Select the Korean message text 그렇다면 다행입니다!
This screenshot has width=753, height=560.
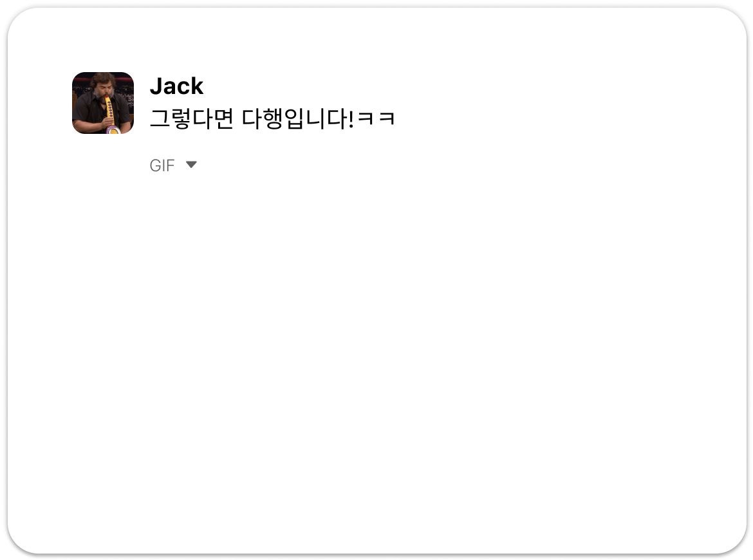pyautogui.click(x=252, y=118)
